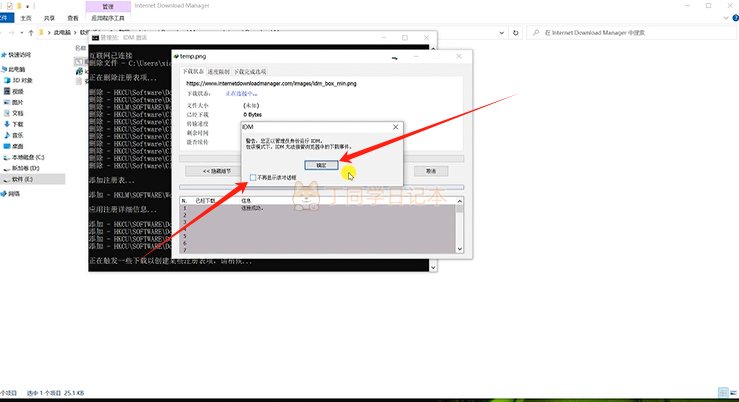Click the search magnifier icon in Explorer
Image resolution: width=739 pixels, height=402 pixels.
tap(535, 33)
